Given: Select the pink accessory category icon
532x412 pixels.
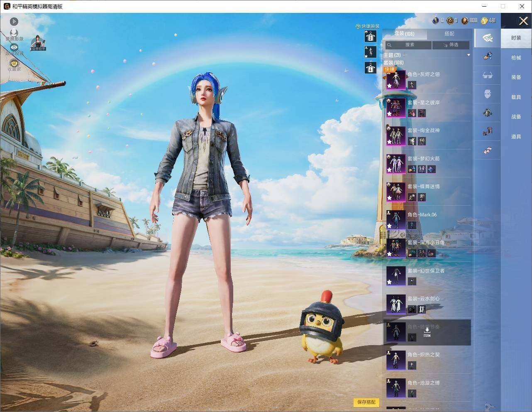Looking at the screenshot, I should click(488, 150).
